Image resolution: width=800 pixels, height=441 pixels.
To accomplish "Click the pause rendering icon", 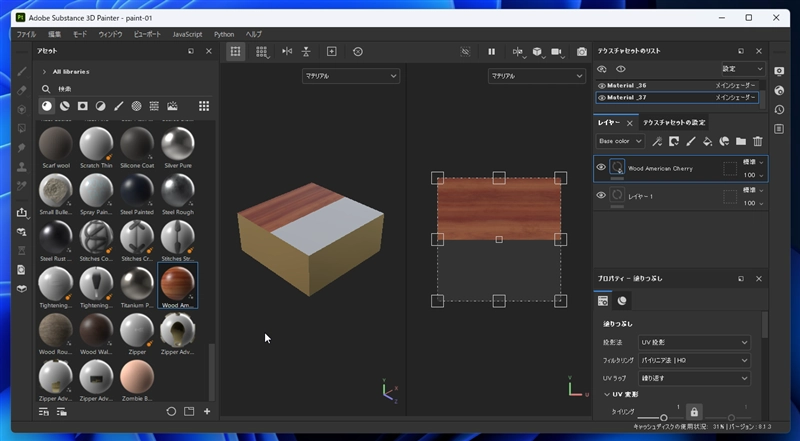I will [x=491, y=52].
